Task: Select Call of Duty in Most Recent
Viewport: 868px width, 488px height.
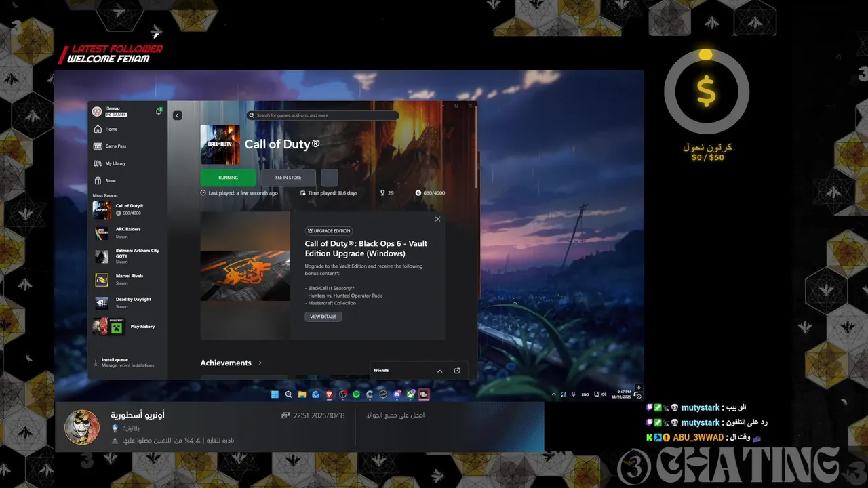Action: pos(127,209)
